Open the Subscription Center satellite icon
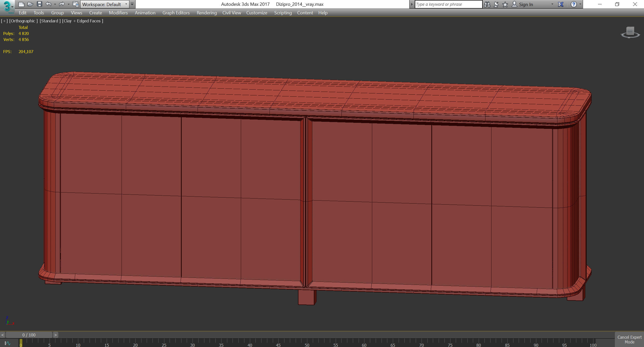The height and width of the screenshot is (347, 644). click(496, 4)
